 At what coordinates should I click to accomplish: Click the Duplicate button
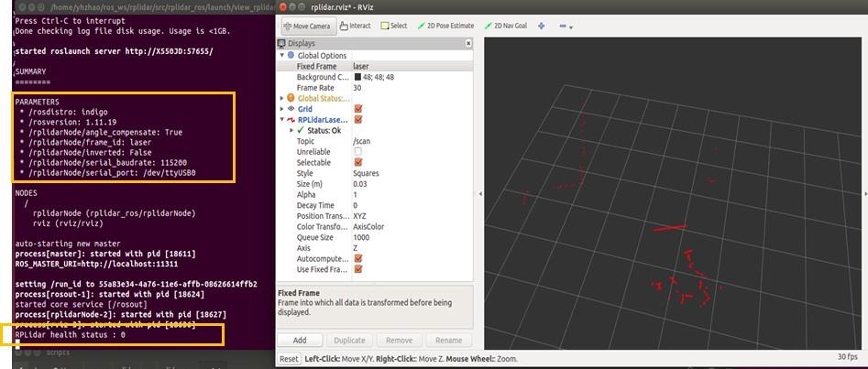(x=349, y=341)
